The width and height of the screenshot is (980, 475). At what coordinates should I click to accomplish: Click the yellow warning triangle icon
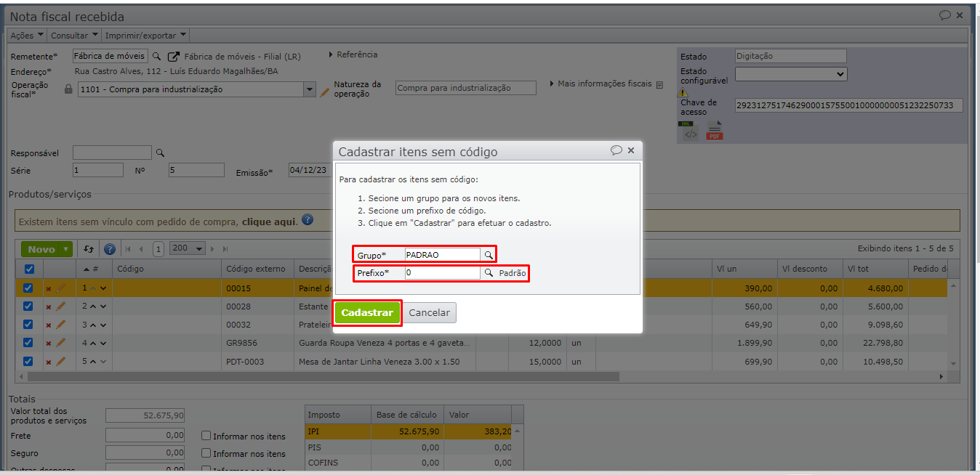click(x=683, y=93)
